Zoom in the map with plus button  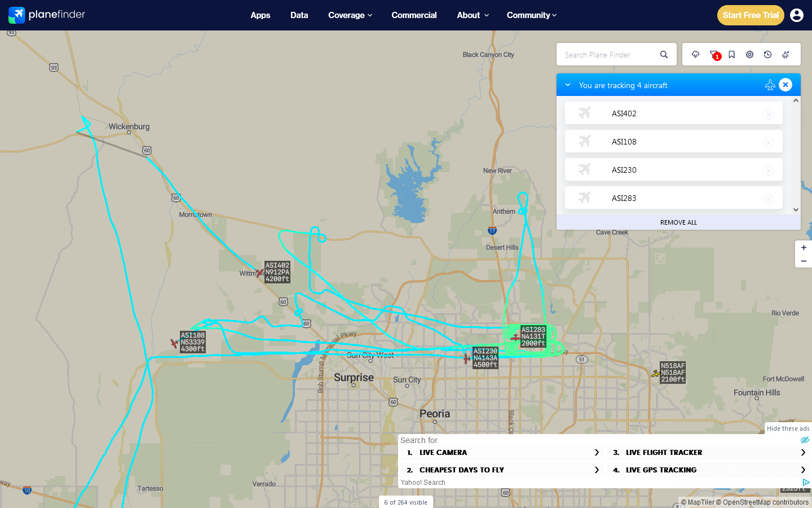(804, 248)
